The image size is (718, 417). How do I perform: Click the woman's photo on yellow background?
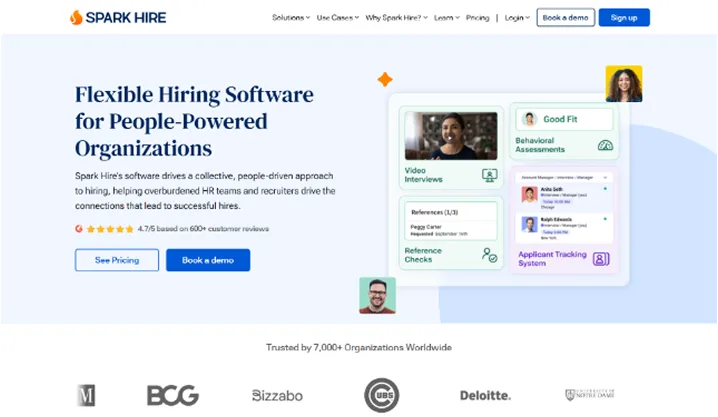coord(624,84)
